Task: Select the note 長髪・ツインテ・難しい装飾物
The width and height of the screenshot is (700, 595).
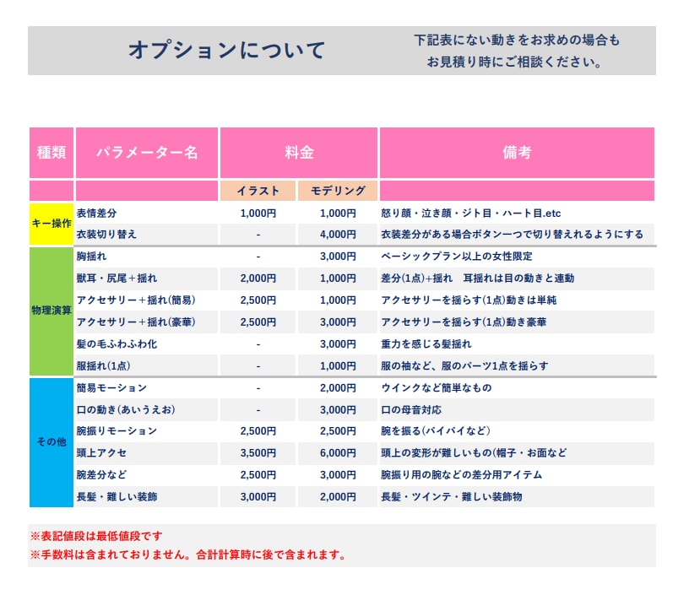Action: click(452, 496)
